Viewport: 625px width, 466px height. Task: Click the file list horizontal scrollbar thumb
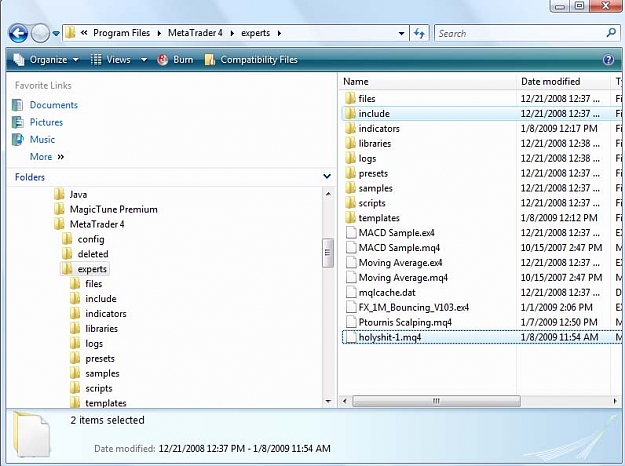click(436, 401)
